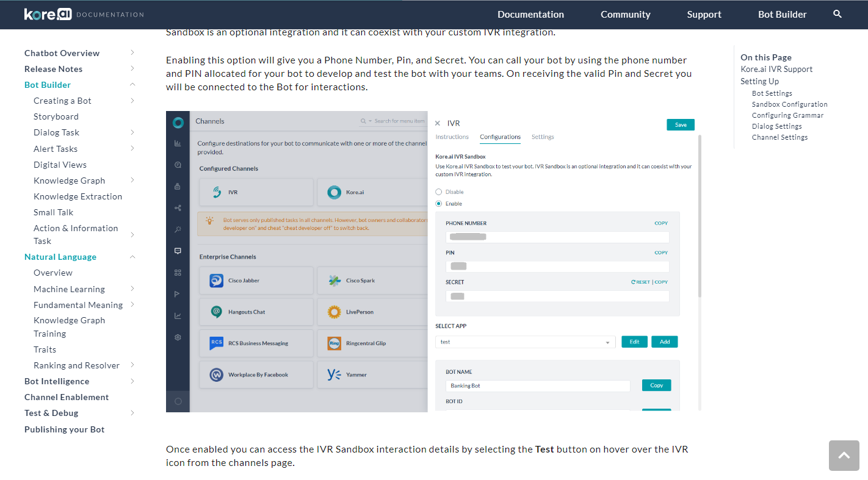Image resolution: width=868 pixels, height=480 pixels.
Task: Click the Ringcentral Glip channel icon
Action: pos(334,343)
